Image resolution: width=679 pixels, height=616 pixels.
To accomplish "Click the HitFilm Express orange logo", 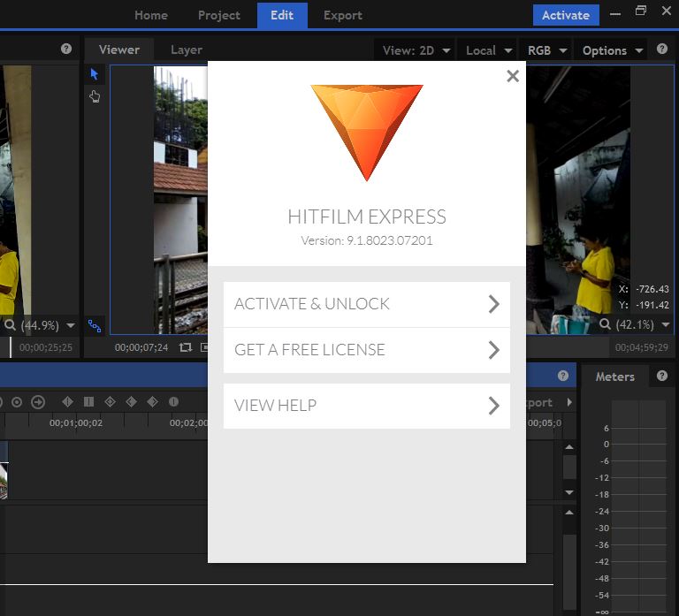I will (367, 133).
